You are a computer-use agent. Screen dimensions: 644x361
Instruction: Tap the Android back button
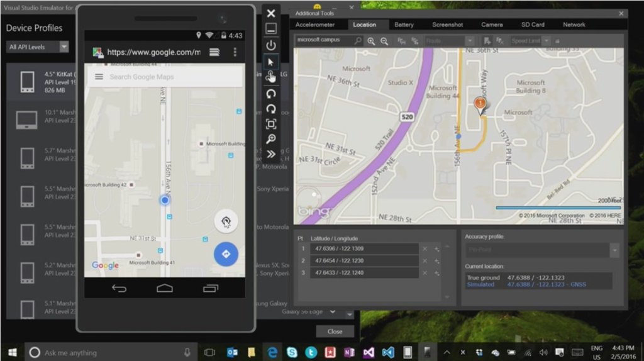pos(119,289)
